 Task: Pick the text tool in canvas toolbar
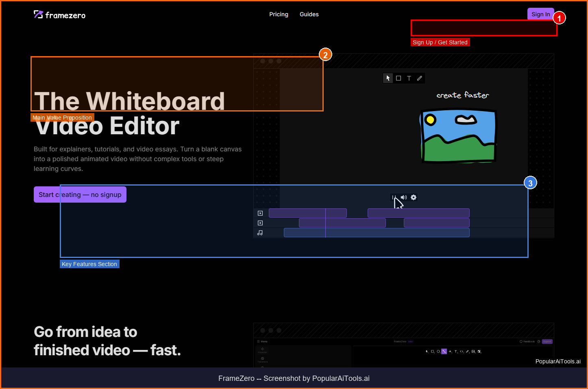click(409, 78)
